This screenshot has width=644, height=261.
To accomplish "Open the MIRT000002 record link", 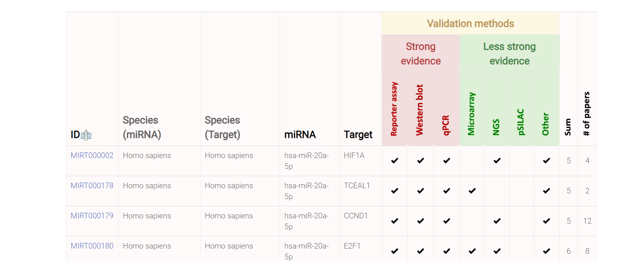I will (x=92, y=155).
